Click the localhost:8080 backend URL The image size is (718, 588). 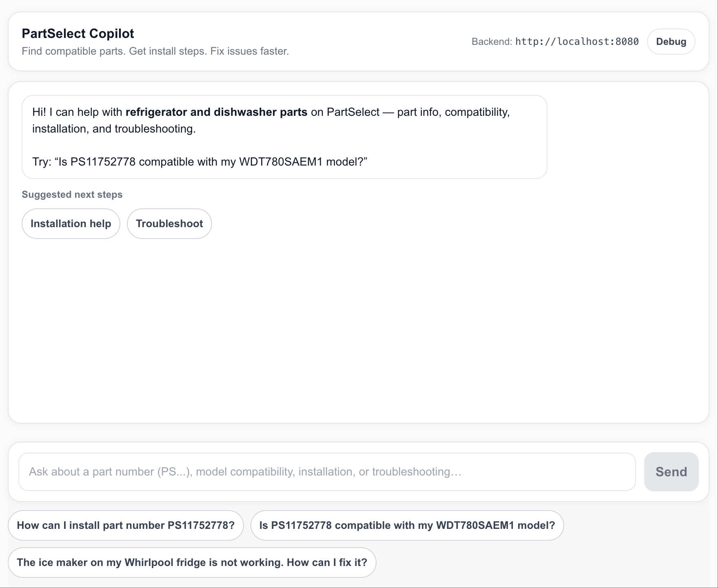[576, 42]
